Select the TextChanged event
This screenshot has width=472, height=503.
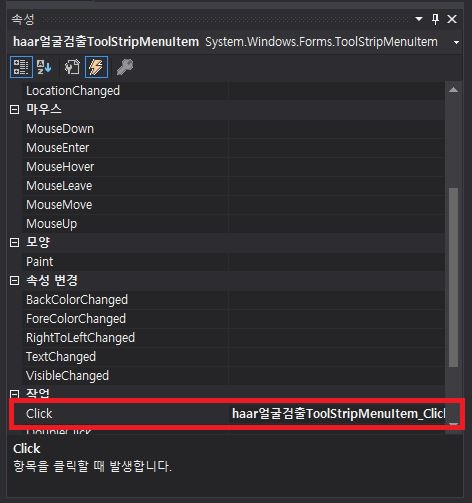61,357
